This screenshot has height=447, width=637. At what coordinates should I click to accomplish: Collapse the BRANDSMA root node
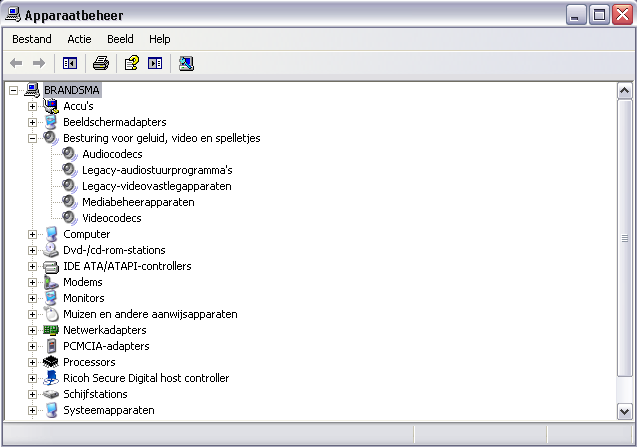[x=13, y=90]
